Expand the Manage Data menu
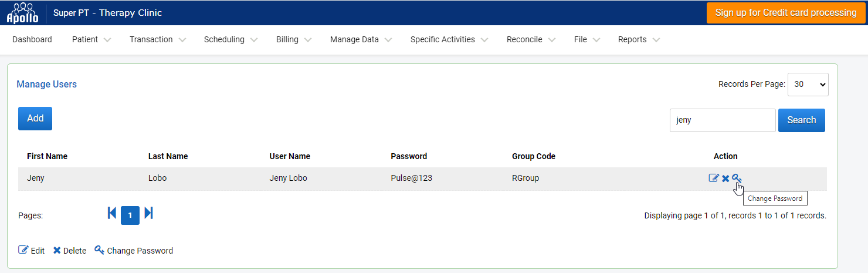This screenshot has width=868, height=273. [361, 39]
